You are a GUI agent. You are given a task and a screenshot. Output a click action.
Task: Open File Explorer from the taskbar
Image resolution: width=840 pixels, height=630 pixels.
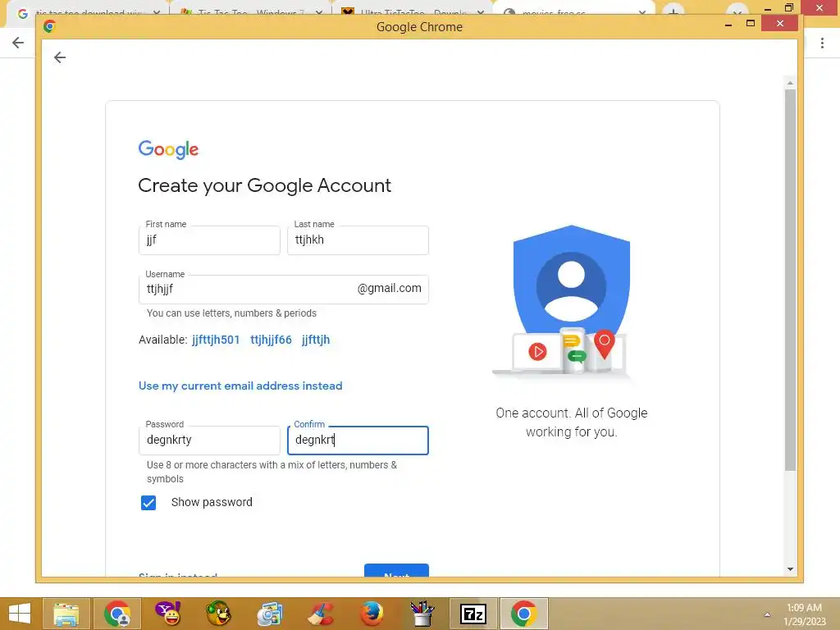(x=66, y=614)
